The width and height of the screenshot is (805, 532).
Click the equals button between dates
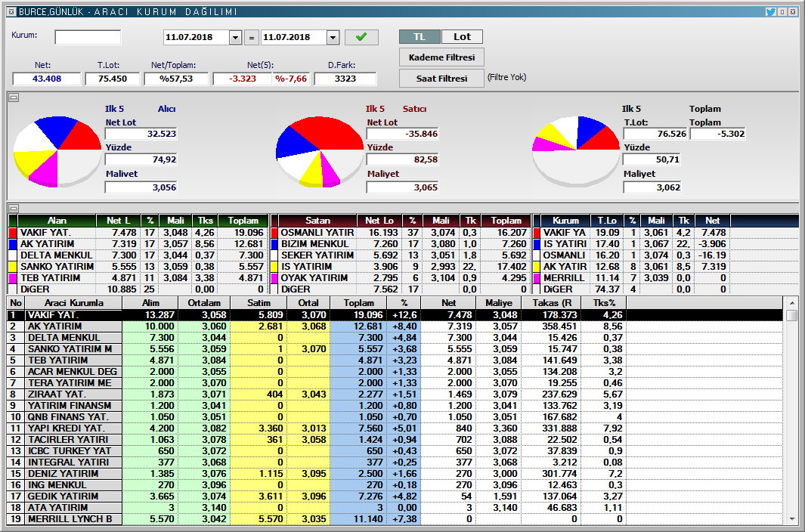coord(252,38)
